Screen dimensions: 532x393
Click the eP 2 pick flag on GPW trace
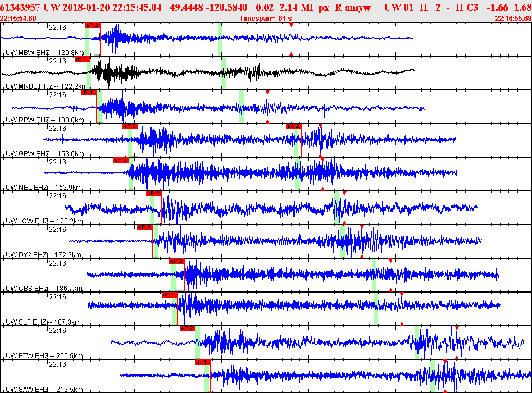click(x=130, y=126)
